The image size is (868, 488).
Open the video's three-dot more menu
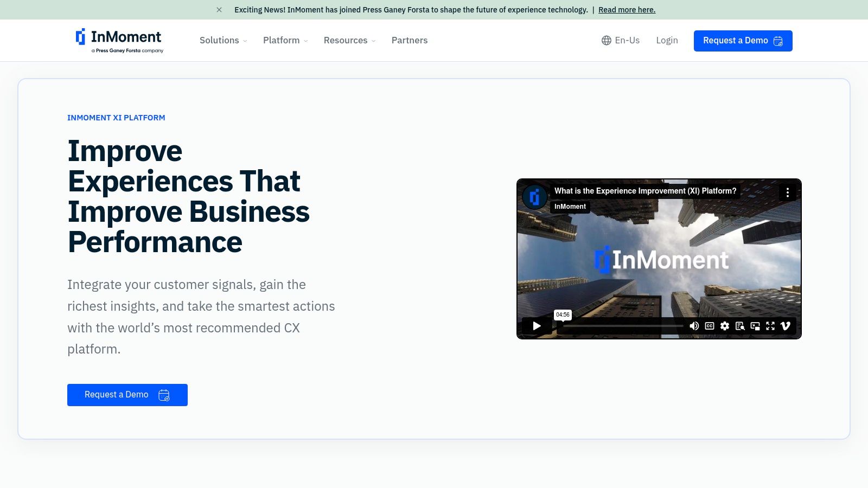tap(787, 192)
